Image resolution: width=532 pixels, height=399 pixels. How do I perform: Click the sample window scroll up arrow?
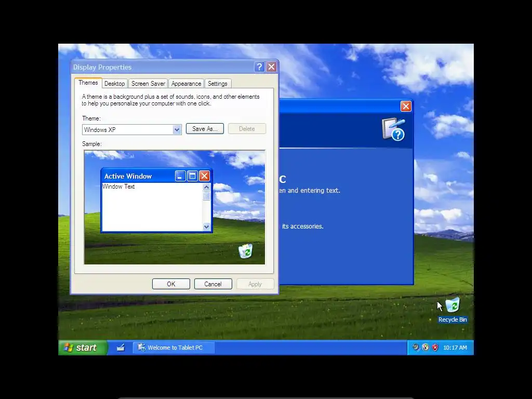[x=206, y=187]
